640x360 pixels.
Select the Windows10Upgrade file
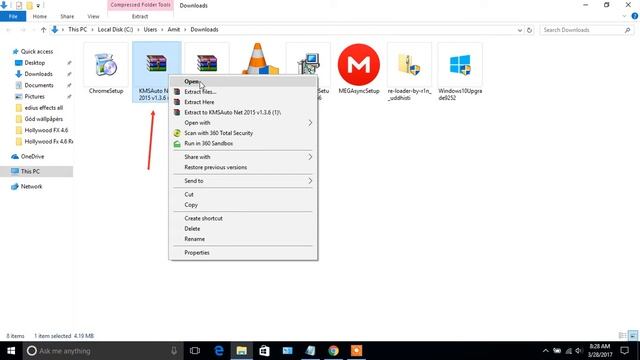click(x=460, y=72)
